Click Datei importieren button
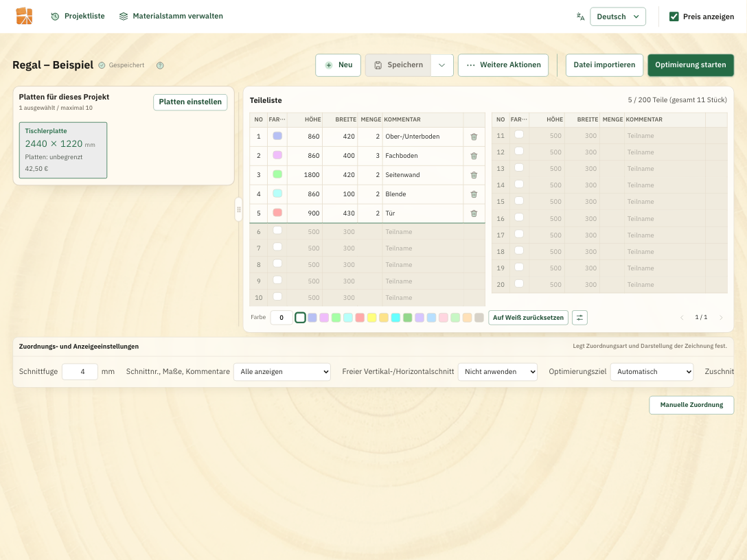The width and height of the screenshot is (747, 560). pos(604,65)
